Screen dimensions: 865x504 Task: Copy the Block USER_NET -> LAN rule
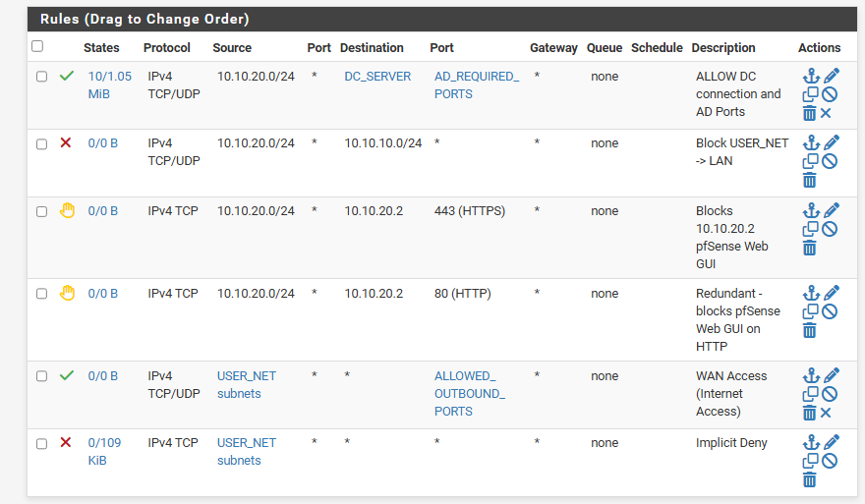(810, 161)
